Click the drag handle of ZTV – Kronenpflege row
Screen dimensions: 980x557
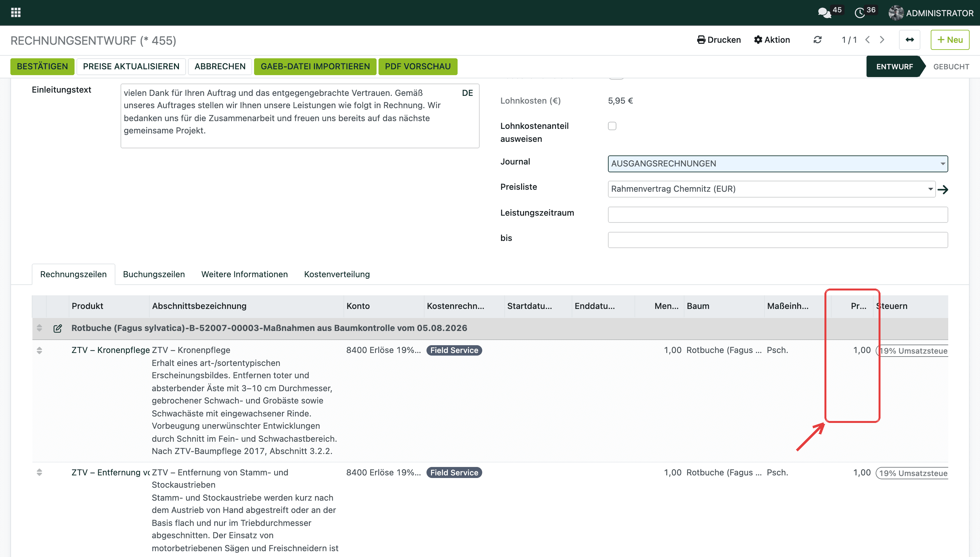(x=40, y=350)
